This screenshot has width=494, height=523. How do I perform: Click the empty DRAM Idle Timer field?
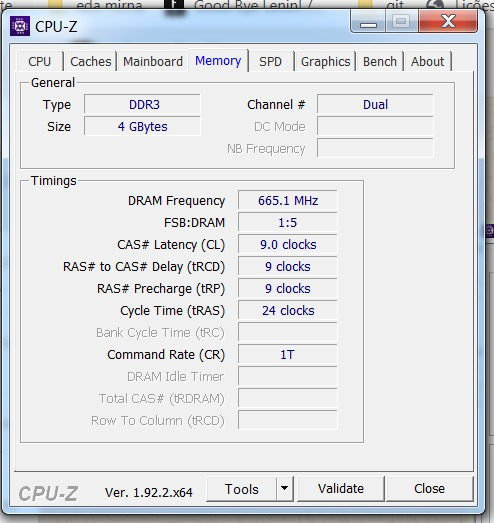click(x=288, y=377)
